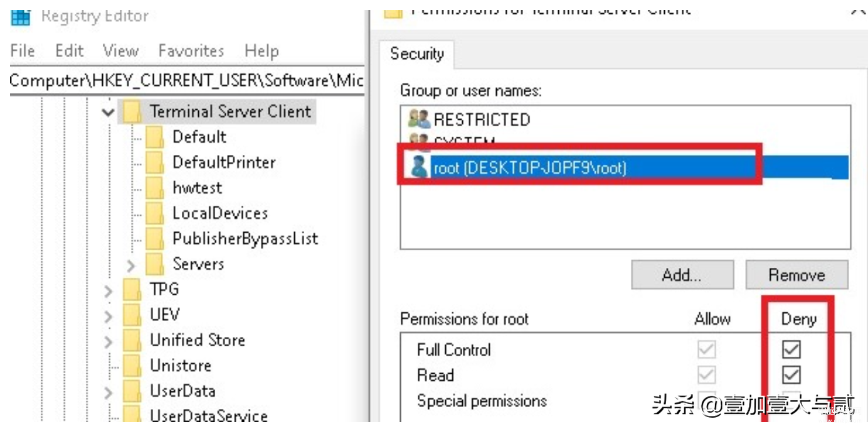Select the LocalDevices subkey
This screenshot has height=429, width=868.
[x=220, y=213]
